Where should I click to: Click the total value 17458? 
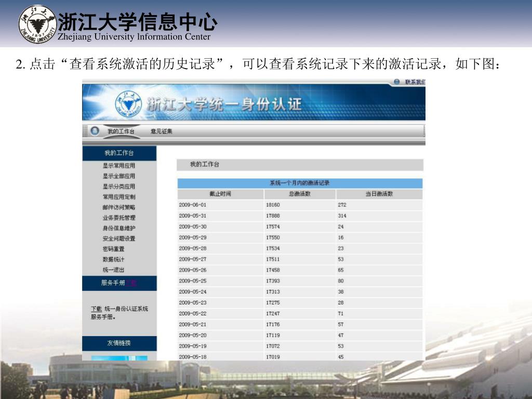tap(273, 270)
